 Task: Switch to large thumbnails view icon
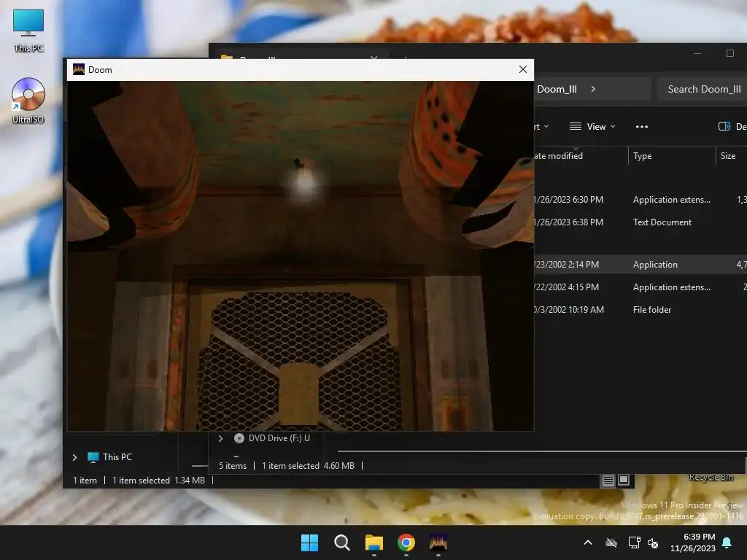(624, 480)
